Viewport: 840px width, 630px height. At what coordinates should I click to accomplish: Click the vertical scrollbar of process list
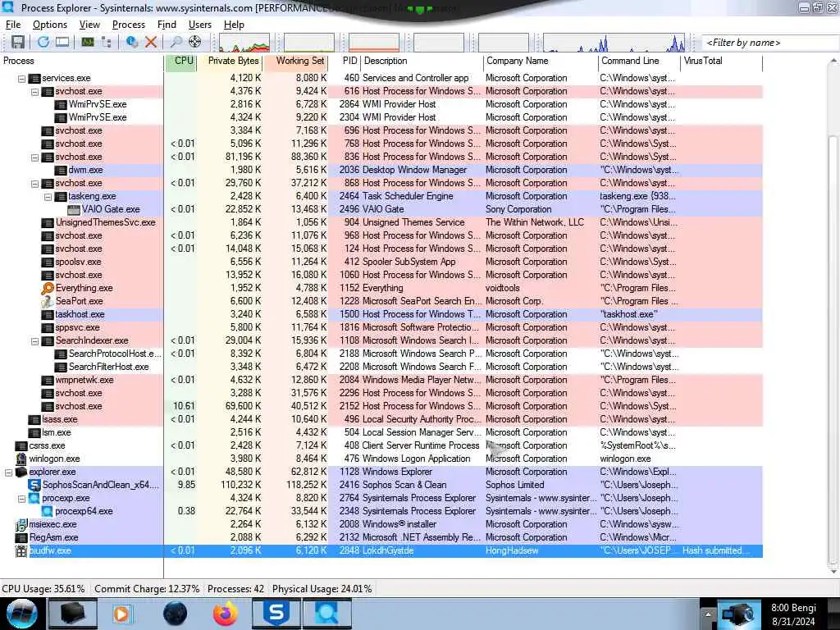point(833,348)
